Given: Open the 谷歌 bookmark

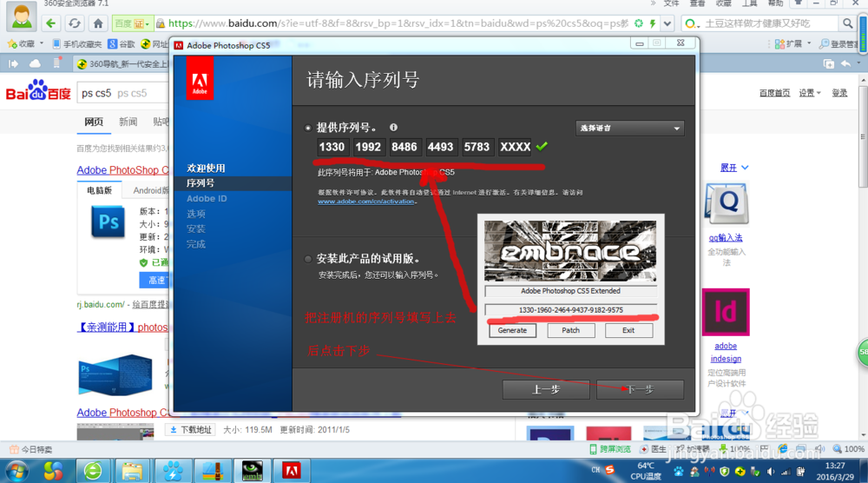Looking at the screenshot, I should coord(122,43).
